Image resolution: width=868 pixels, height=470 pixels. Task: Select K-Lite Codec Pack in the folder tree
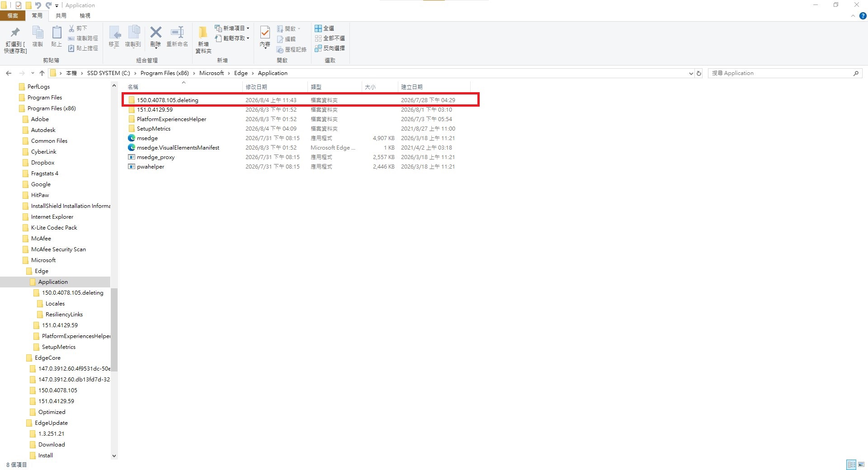pos(54,228)
